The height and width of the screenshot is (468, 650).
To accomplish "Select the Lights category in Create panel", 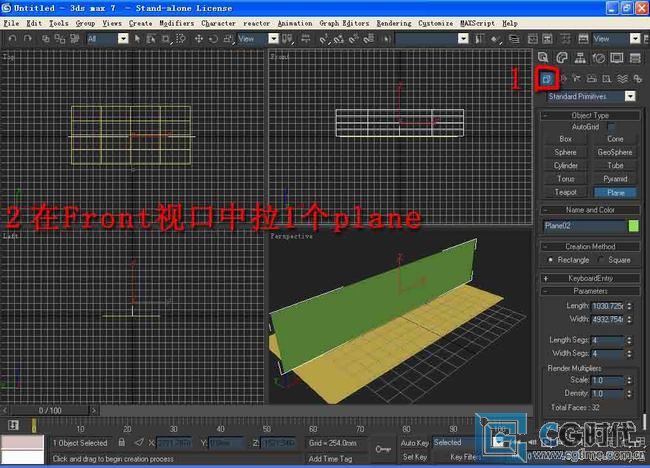I will [x=577, y=78].
